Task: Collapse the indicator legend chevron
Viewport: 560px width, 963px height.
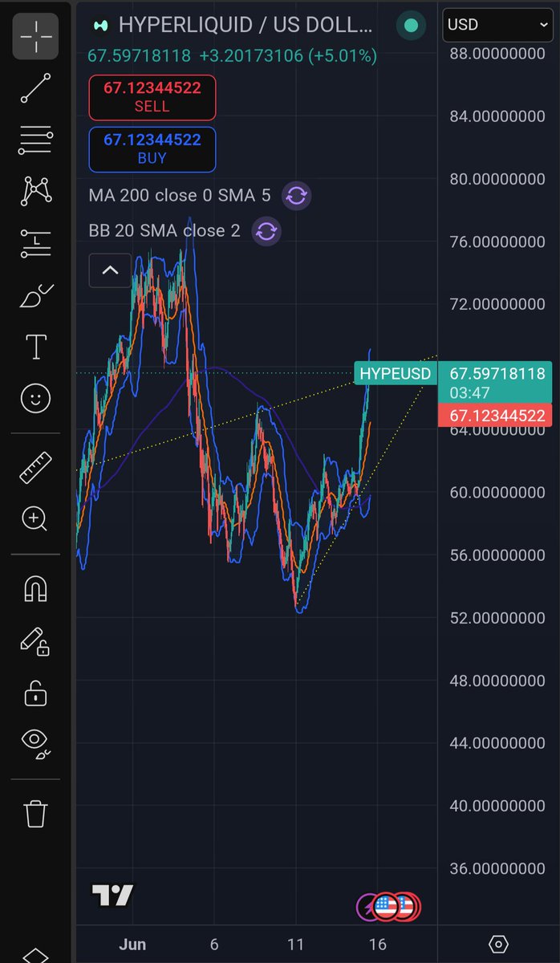Action: (110, 270)
